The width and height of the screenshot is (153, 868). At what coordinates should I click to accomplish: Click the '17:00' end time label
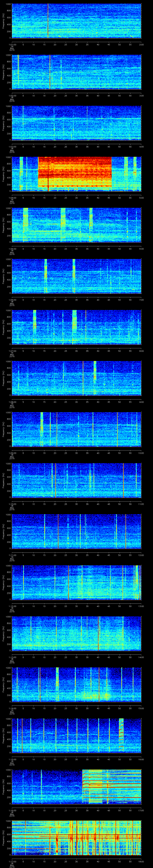(x=141, y=810)
